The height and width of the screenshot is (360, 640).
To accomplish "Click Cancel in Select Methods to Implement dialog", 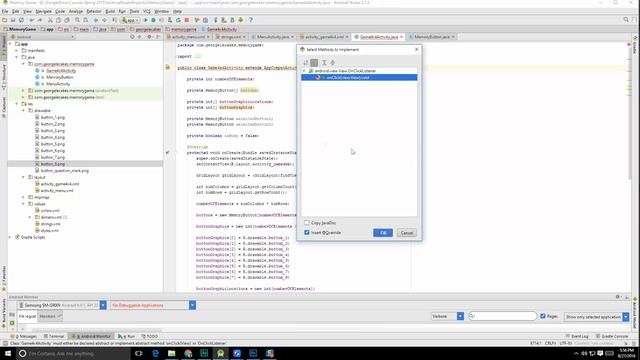I will (407, 233).
